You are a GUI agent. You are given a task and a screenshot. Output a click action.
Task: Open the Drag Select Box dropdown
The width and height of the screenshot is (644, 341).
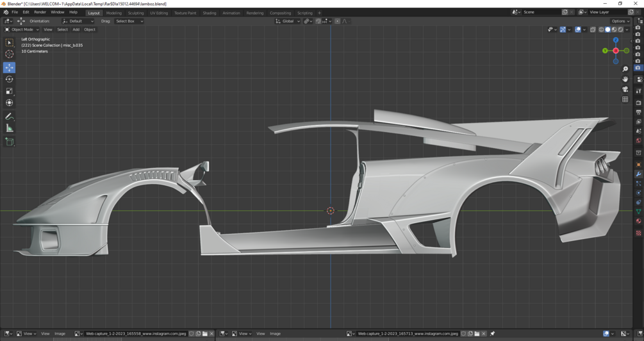[128, 21]
